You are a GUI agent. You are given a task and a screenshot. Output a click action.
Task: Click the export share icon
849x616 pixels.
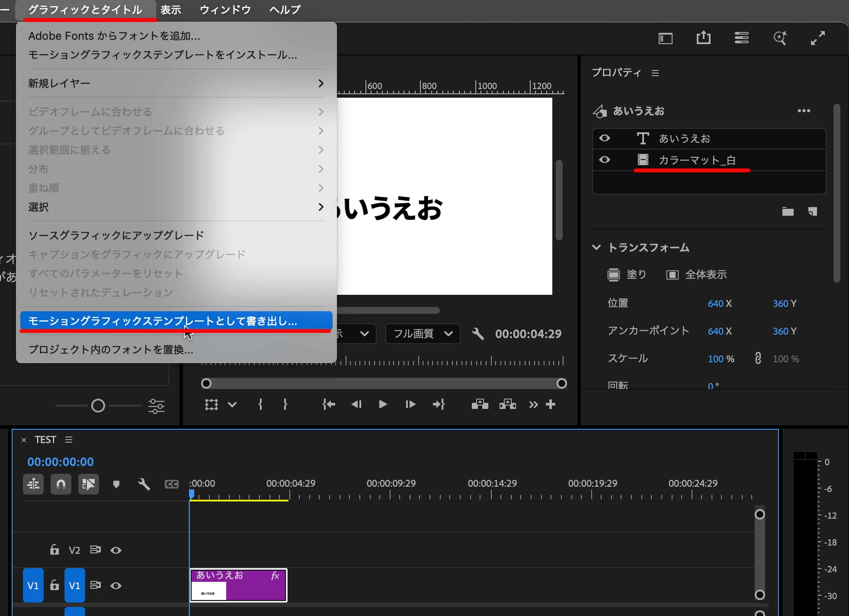(703, 38)
